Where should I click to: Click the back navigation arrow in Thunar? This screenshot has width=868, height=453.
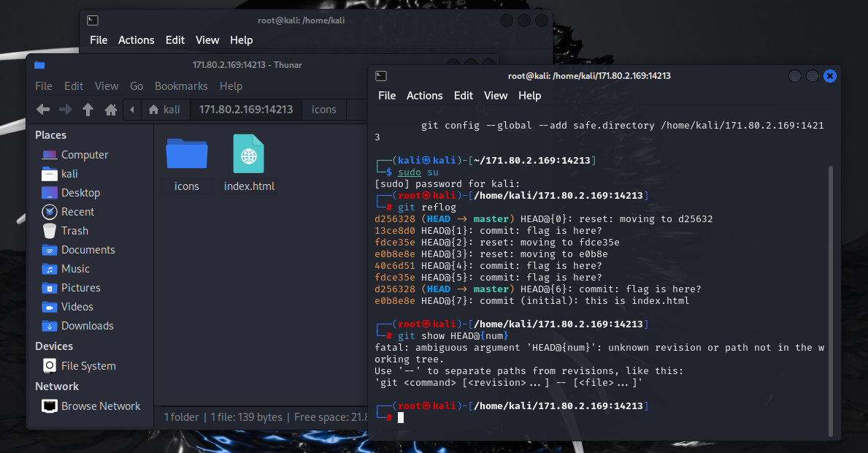[42, 109]
